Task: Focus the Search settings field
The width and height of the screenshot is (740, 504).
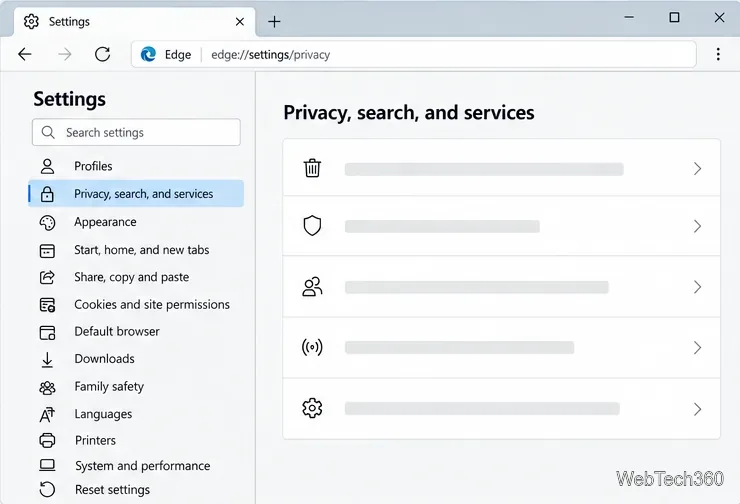Action: [136, 132]
